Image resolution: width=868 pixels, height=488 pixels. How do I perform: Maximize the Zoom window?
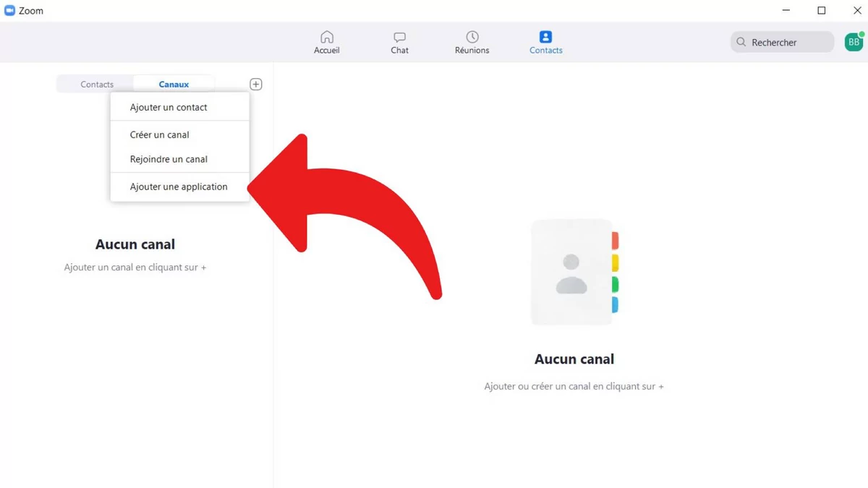(x=822, y=10)
